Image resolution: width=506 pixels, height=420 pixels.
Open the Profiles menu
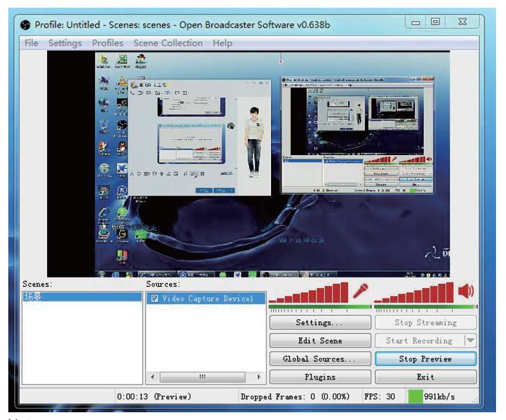pos(108,43)
